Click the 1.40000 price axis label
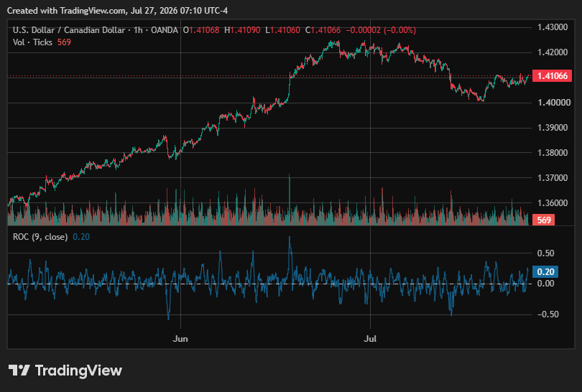Viewport: 582px width, 392px height. coord(553,103)
